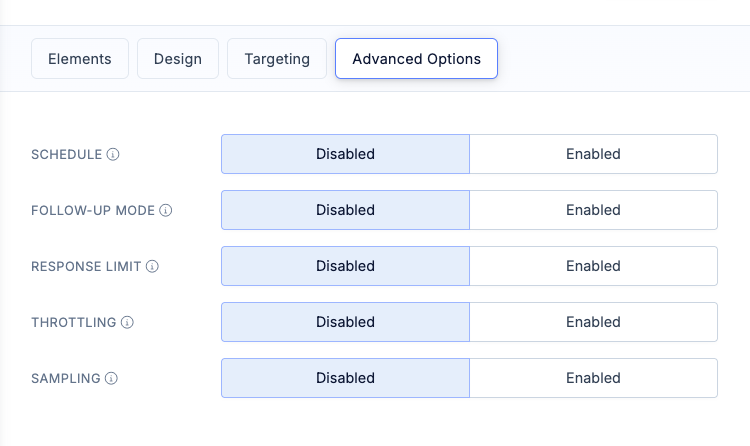Click the info icon beside Follow-up Mode
This screenshot has width=750, height=446.
click(166, 211)
